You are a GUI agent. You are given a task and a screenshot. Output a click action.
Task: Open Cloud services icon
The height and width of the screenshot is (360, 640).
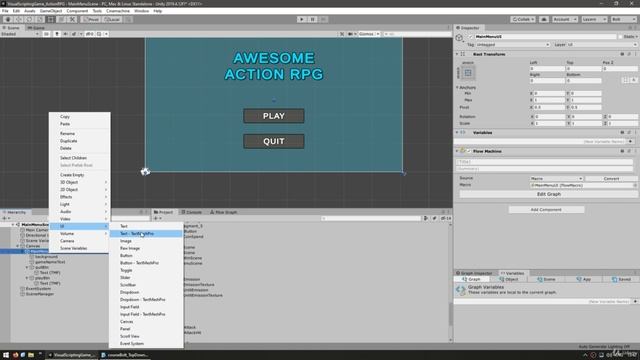click(x=544, y=19)
